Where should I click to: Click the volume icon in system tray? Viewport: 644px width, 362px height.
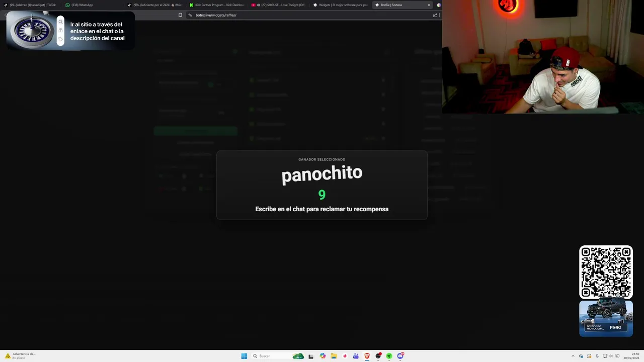611,356
